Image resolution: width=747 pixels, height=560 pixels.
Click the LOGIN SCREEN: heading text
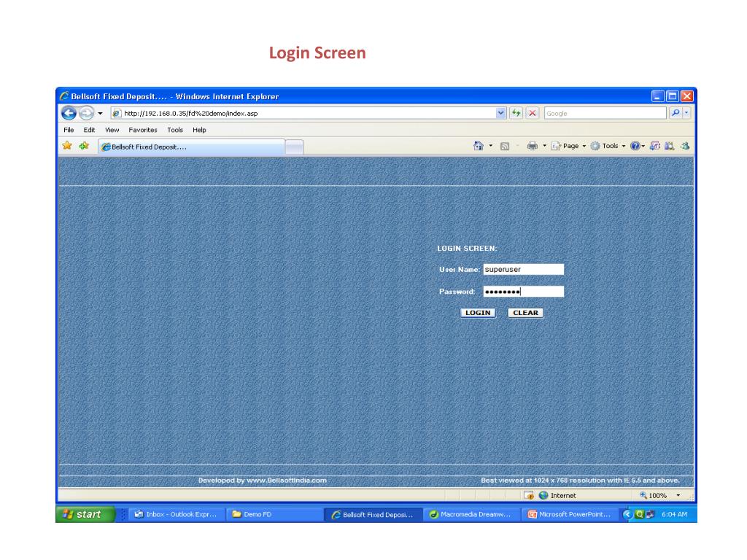(467, 249)
